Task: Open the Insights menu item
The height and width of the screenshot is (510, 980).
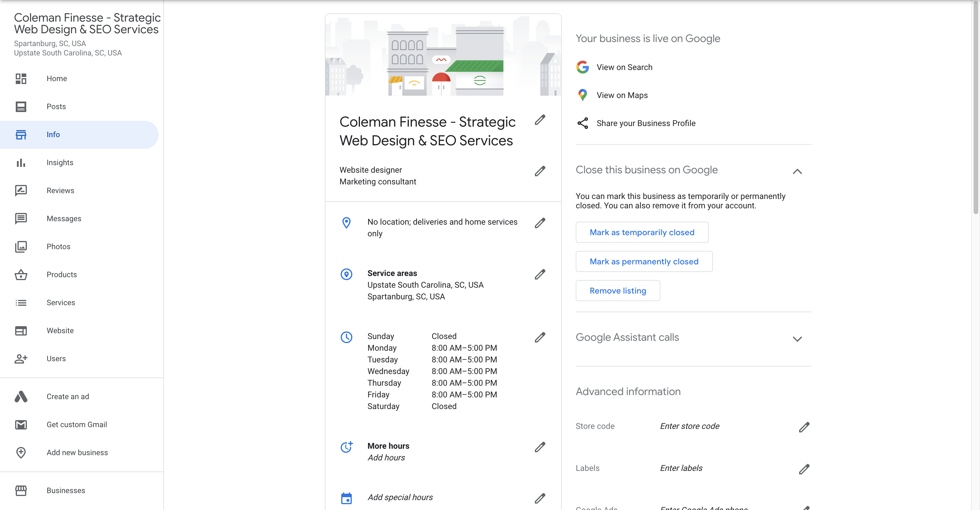Action: (x=60, y=163)
